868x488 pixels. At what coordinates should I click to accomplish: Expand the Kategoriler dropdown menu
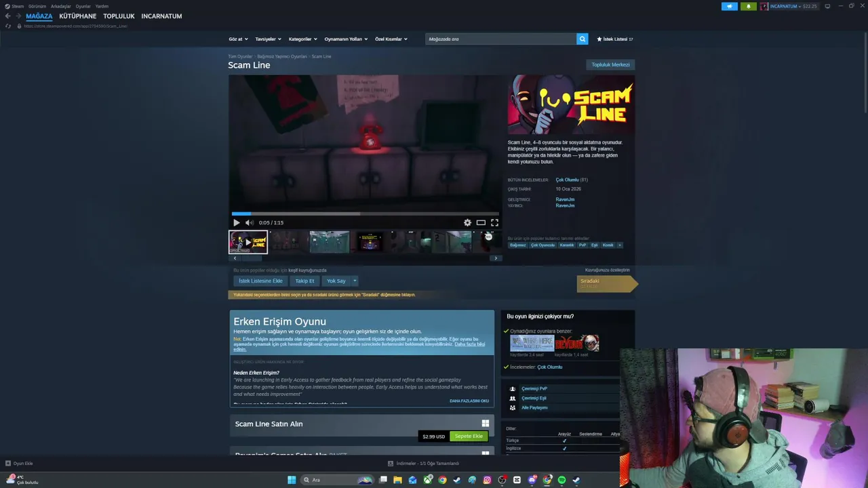click(x=302, y=39)
